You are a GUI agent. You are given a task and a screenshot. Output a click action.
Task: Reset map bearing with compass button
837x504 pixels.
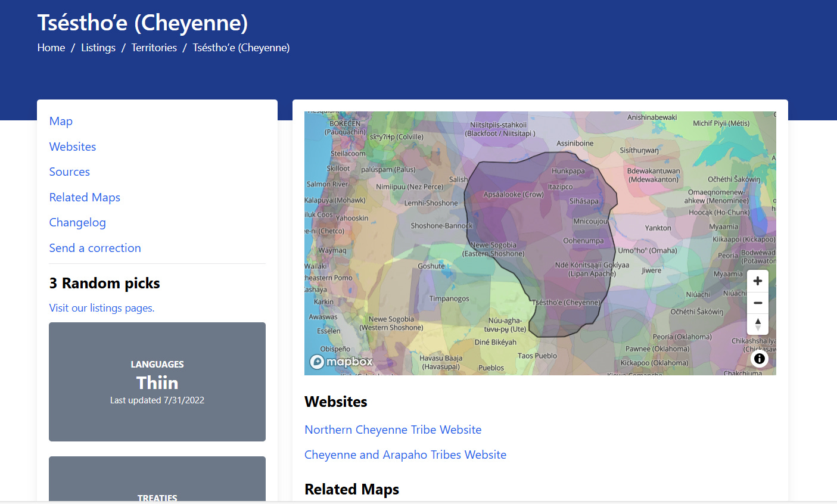[758, 324]
